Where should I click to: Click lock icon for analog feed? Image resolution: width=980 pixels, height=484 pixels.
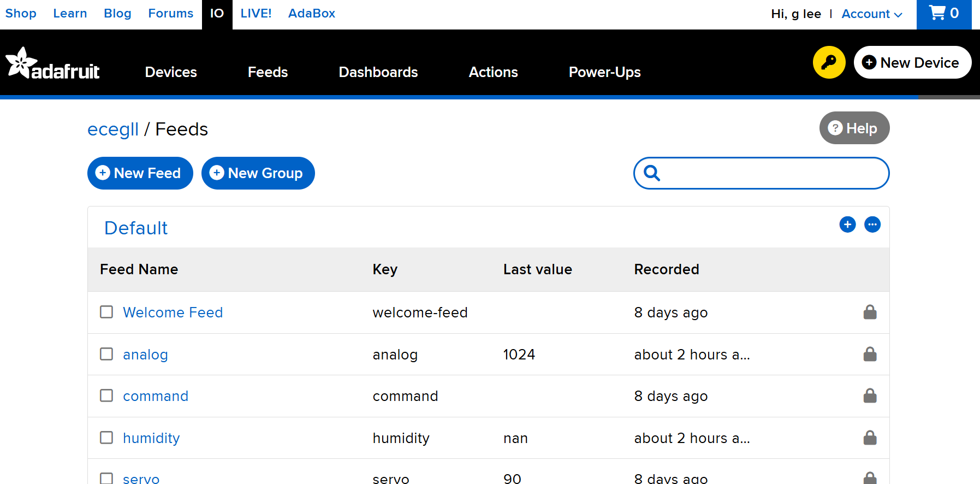coord(870,355)
